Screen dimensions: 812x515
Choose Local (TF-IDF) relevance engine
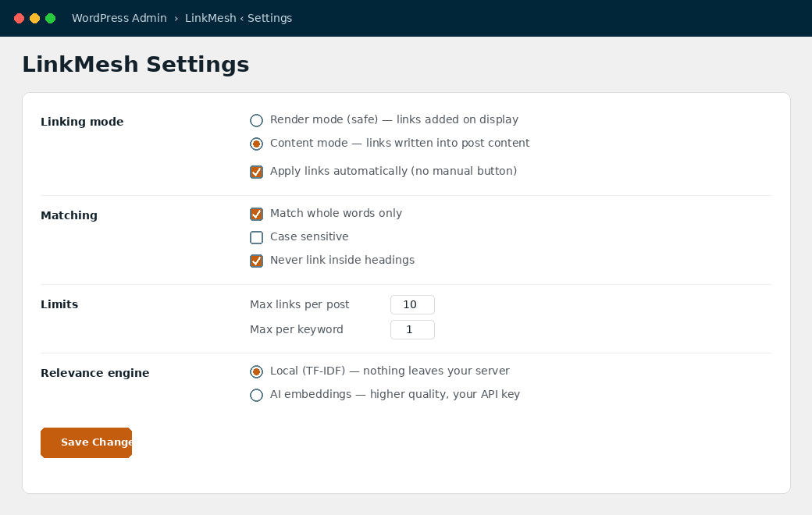pyautogui.click(x=256, y=371)
